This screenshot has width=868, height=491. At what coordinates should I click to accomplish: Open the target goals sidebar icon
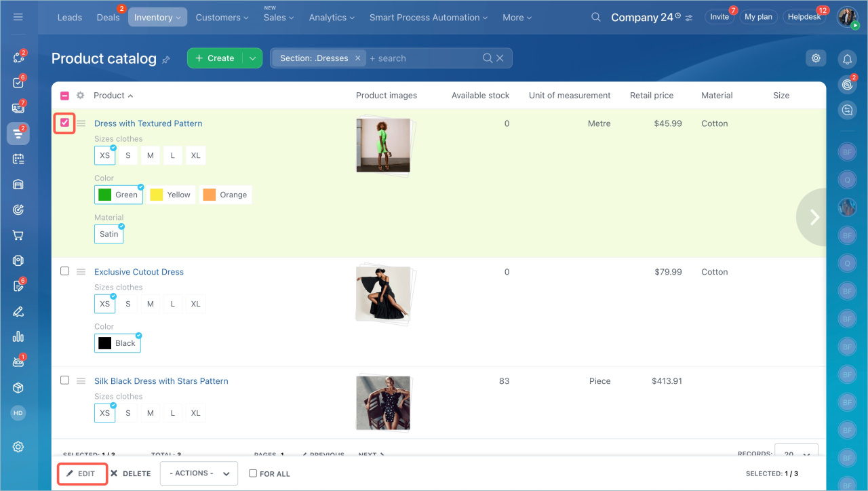pyautogui.click(x=18, y=210)
